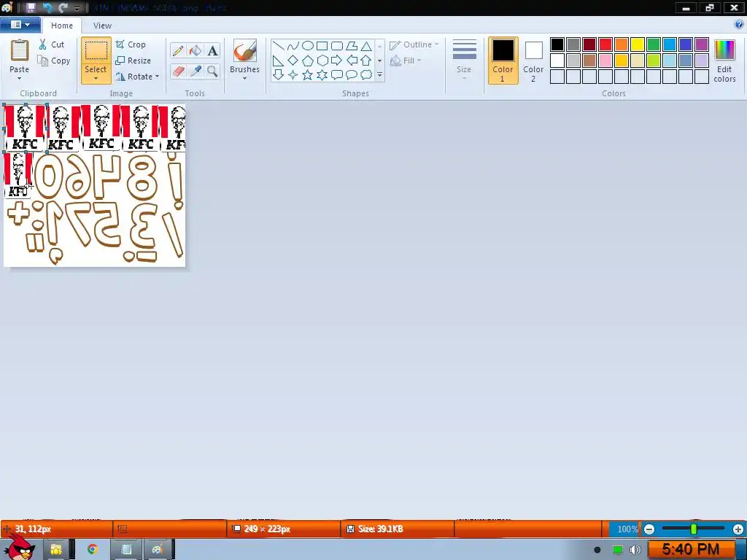747x560 pixels.
Task: Click the Cut button
Action: point(52,44)
